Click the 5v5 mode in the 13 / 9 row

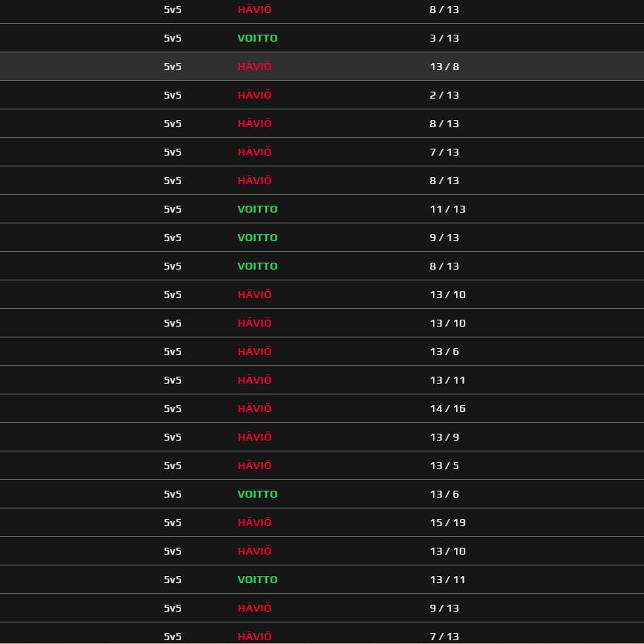tap(173, 438)
